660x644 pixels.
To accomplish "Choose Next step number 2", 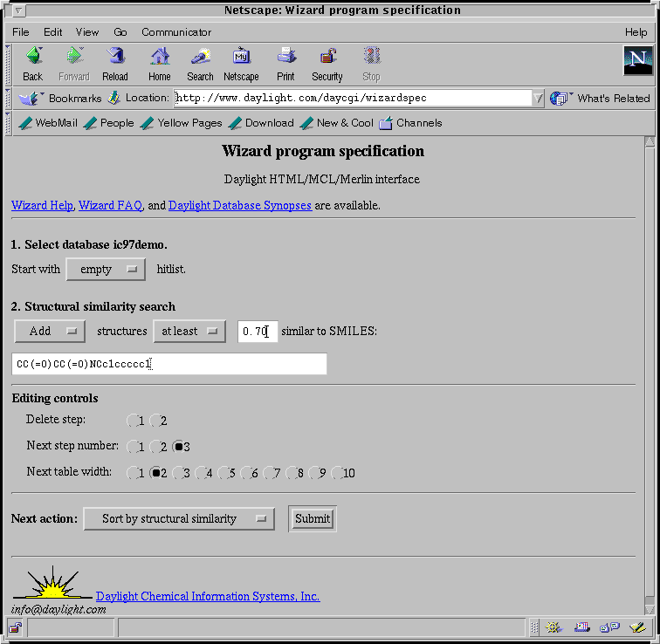I will pos(157,448).
